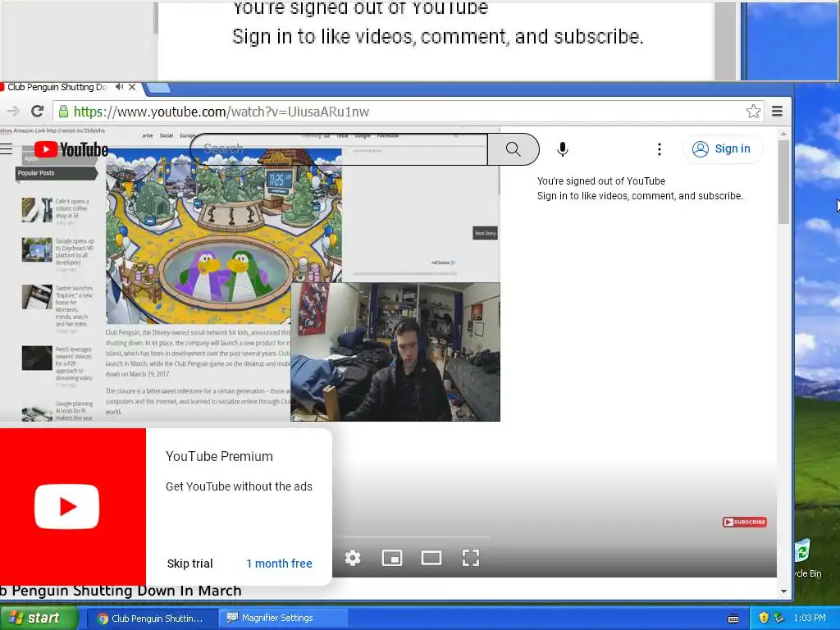Click the Sign in button
Viewport: 840px width, 630px height.
(722, 149)
